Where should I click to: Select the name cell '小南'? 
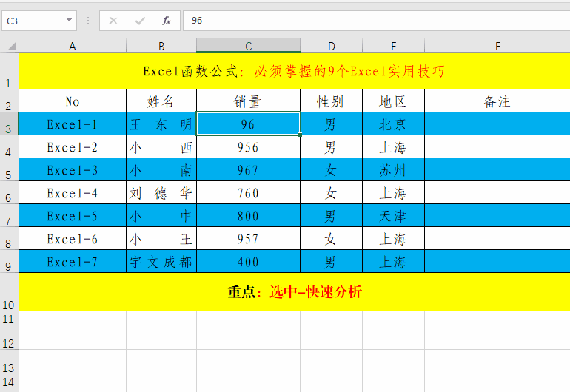point(161,169)
